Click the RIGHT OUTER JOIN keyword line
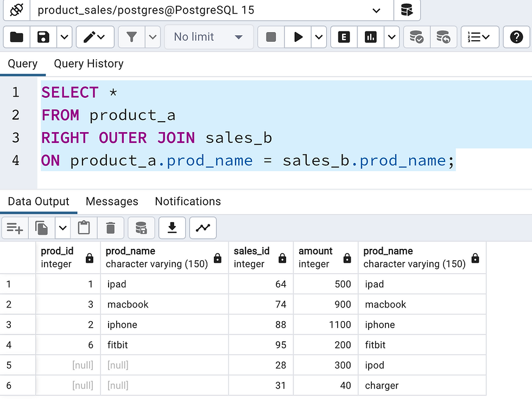 pyautogui.click(x=156, y=137)
